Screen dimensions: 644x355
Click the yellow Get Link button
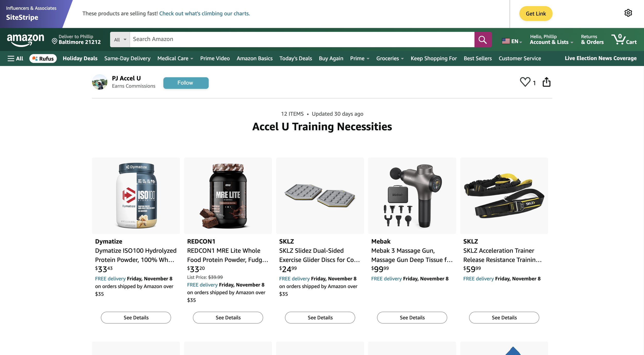pos(536,14)
